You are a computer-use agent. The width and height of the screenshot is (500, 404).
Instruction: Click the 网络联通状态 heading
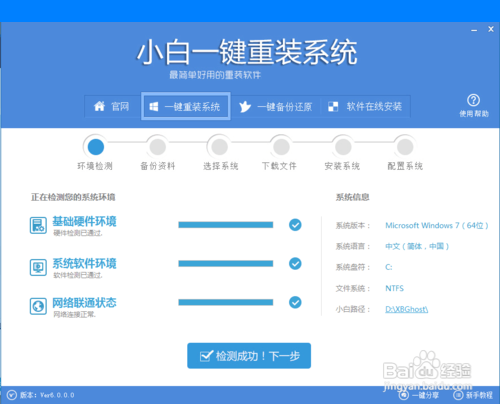84,302
